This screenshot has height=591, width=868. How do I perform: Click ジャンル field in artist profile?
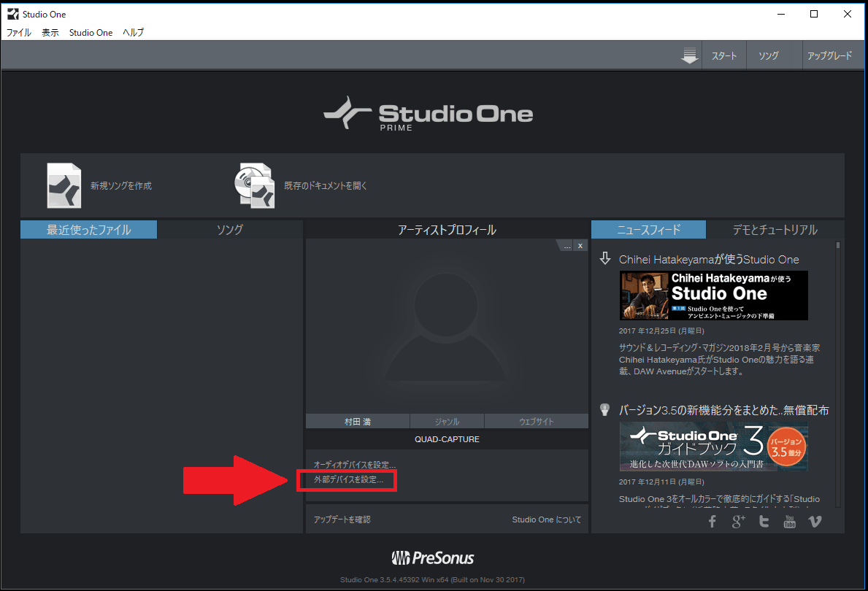click(x=448, y=422)
